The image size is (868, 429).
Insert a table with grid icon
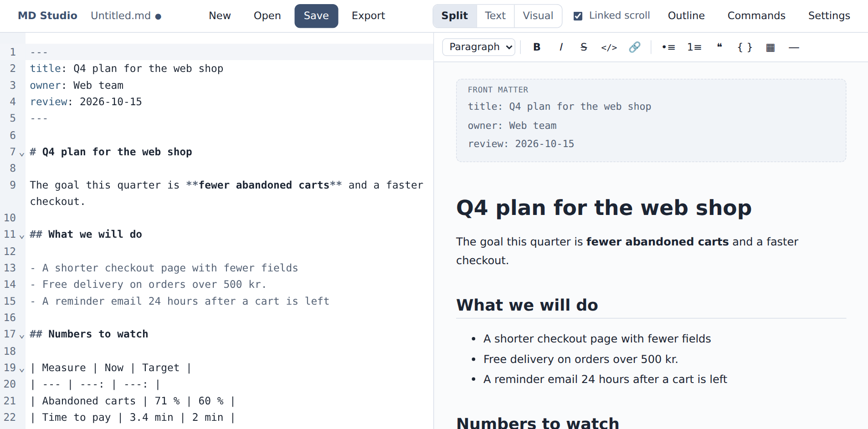770,47
